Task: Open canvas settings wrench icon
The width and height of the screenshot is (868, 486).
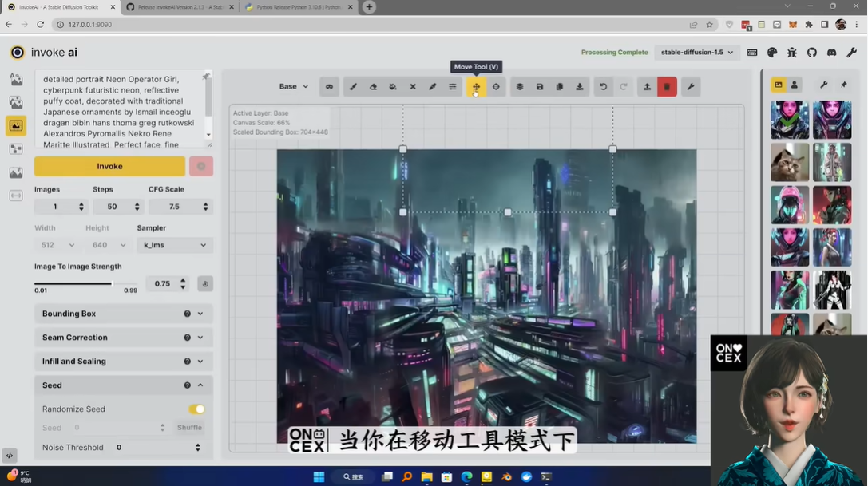Action: (690, 87)
